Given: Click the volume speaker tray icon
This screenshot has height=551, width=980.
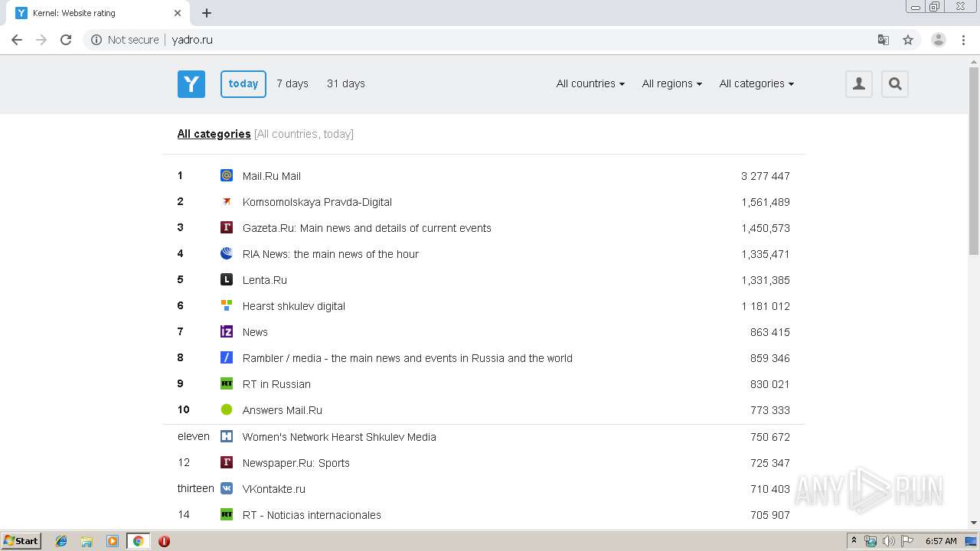Looking at the screenshot, I should point(888,541).
